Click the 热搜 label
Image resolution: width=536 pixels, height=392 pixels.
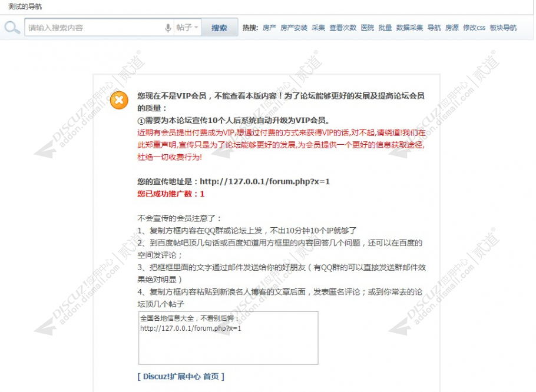(250, 28)
